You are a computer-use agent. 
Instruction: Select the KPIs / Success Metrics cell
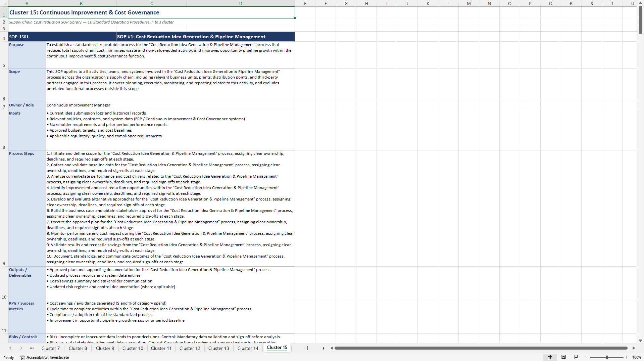pos(27,317)
